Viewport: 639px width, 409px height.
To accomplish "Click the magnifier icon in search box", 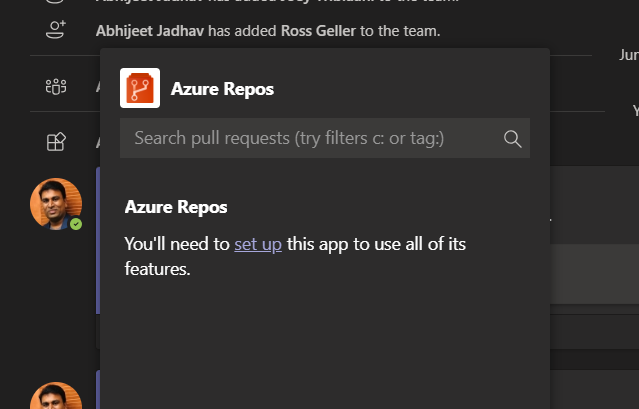I will point(513,138).
